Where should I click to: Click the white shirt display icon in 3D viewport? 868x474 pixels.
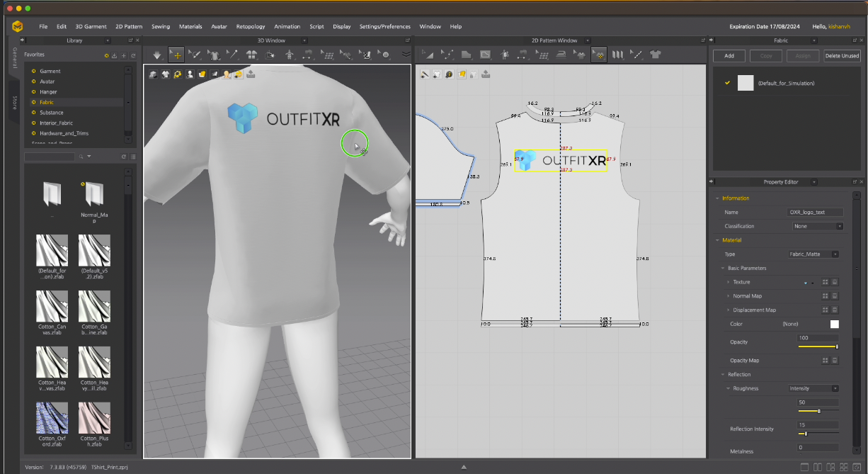[x=165, y=74]
